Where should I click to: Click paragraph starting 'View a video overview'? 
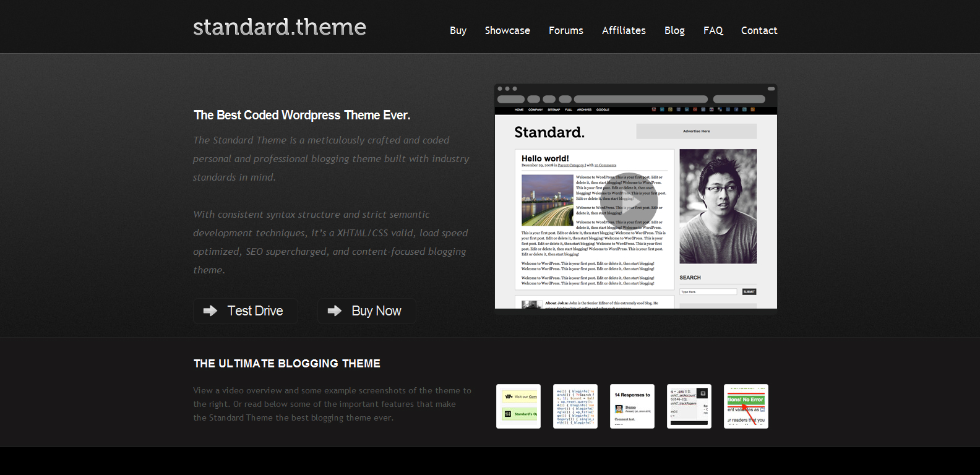pos(332,404)
